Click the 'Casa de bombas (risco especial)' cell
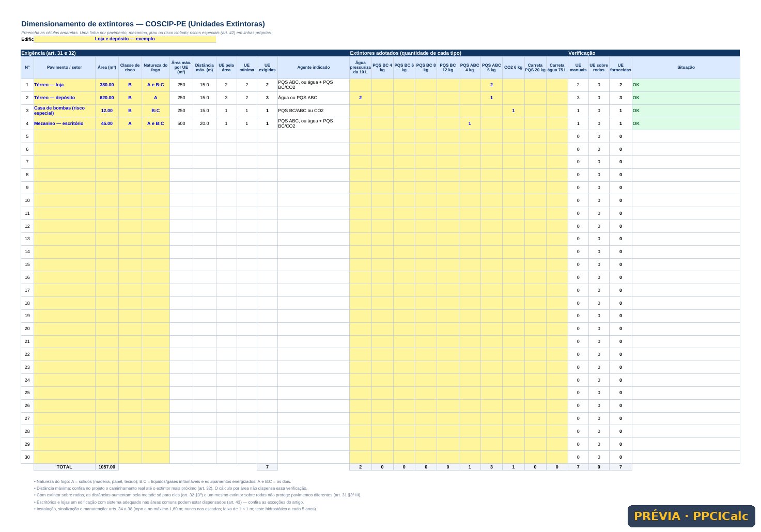Image resolution: width=761 pixels, height=532 pixels. [x=65, y=111]
